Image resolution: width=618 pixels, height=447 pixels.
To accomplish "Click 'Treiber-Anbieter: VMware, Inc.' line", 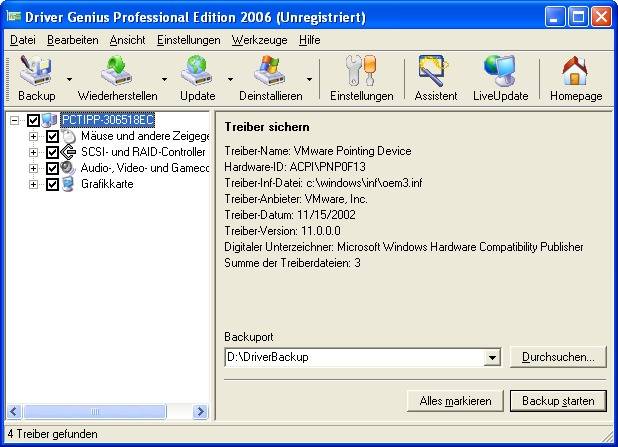I will [x=296, y=199].
